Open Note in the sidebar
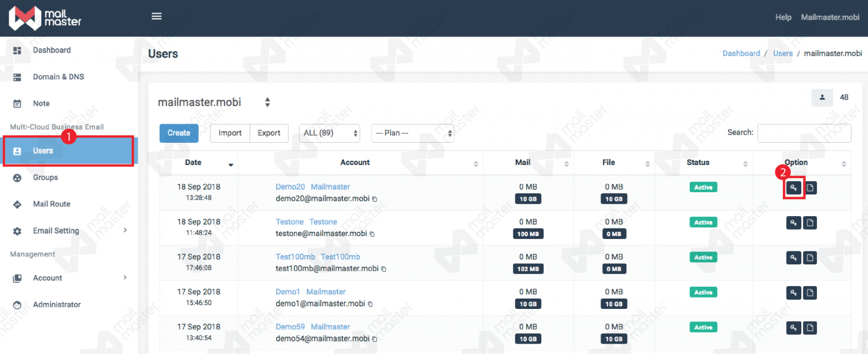Screen dimensions: 868x354 point(41,104)
